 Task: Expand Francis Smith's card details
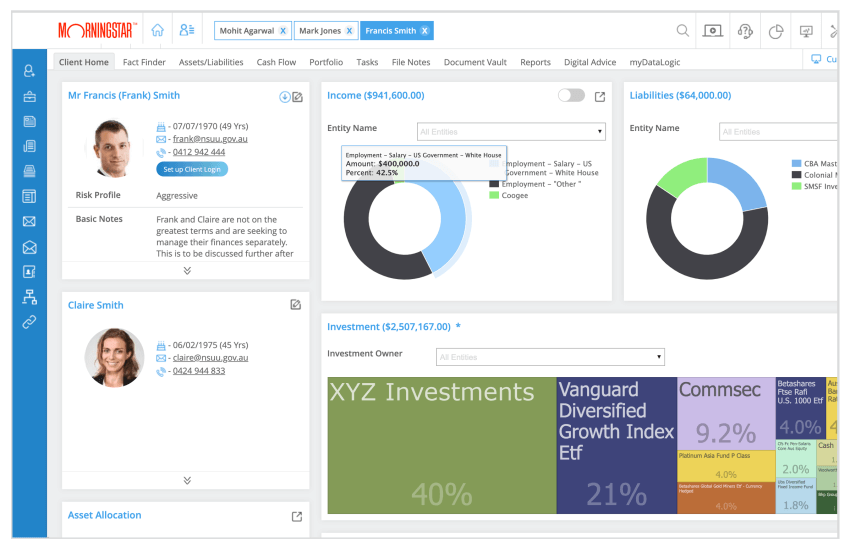pyautogui.click(x=187, y=271)
